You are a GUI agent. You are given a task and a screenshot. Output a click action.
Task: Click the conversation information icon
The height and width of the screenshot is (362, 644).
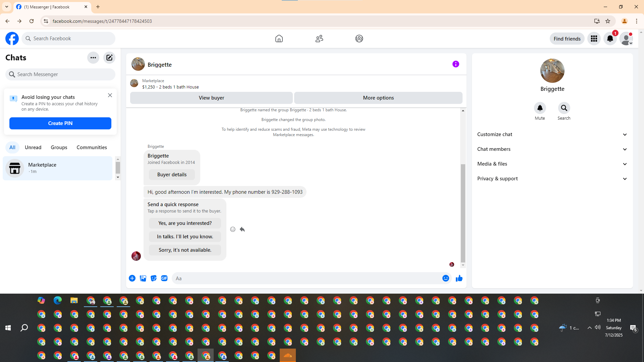click(x=455, y=64)
